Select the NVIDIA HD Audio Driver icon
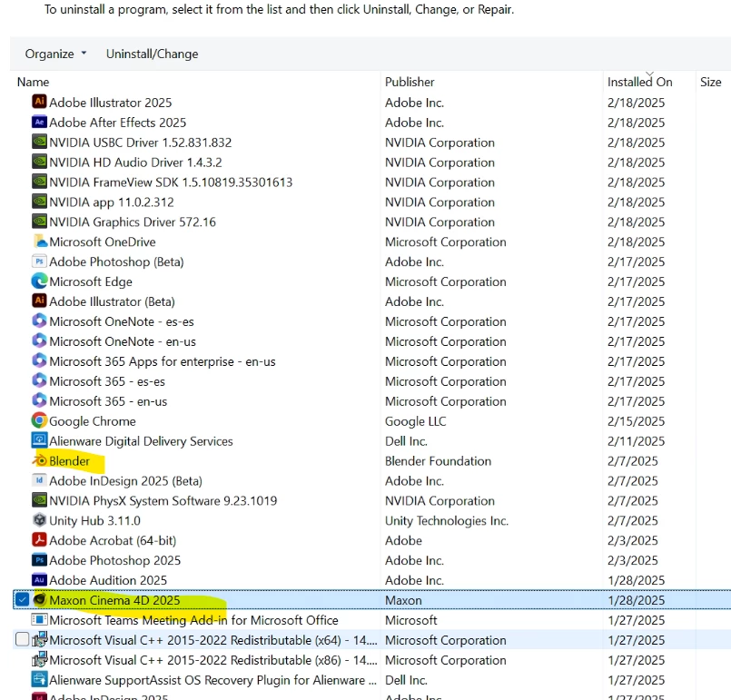Image resolution: width=731 pixels, height=700 pixels. click(x=39, y=162)
